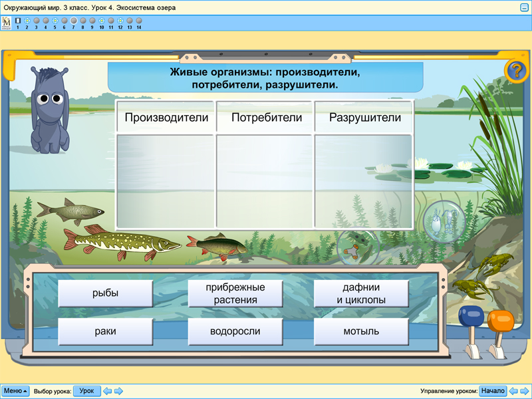
Task: Click the yellow question mark help icon
Action: (517, 71)
